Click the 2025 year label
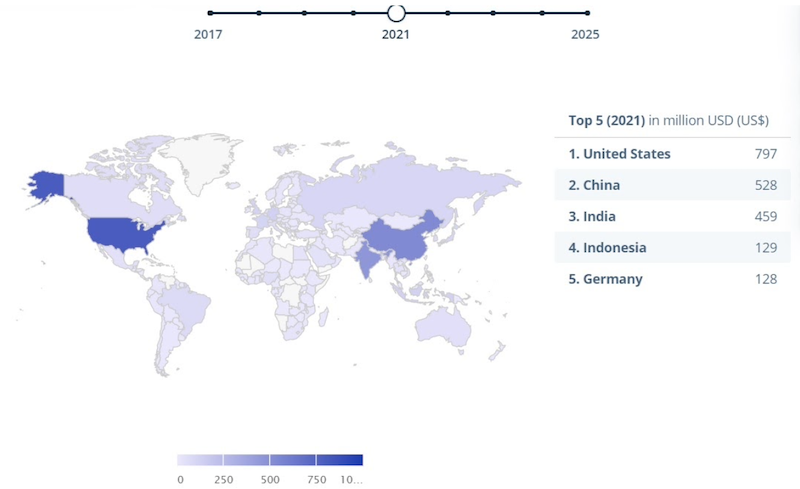Screen dimensions: 800x489 [x=584, y=34]
